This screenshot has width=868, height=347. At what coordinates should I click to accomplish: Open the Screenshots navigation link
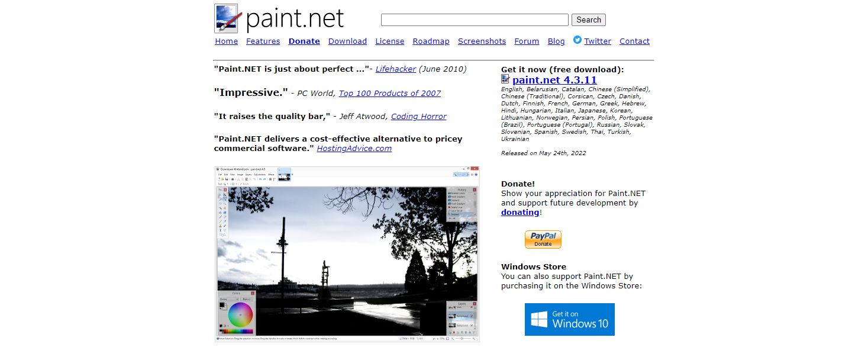tap(482, 41)
